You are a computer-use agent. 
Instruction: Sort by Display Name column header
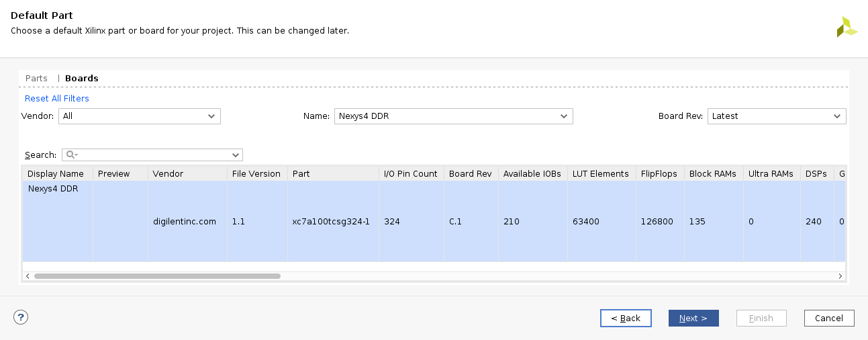point(58,173)
